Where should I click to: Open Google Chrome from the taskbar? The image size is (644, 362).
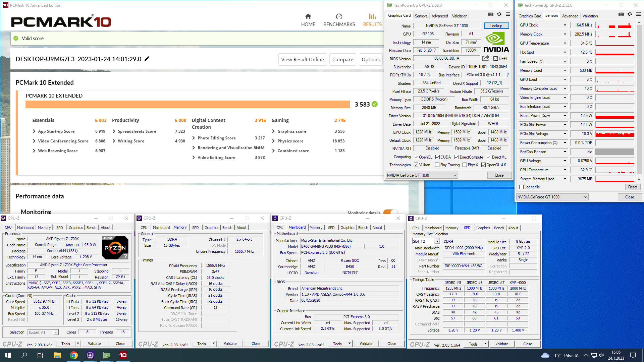(x=74, y=355)
